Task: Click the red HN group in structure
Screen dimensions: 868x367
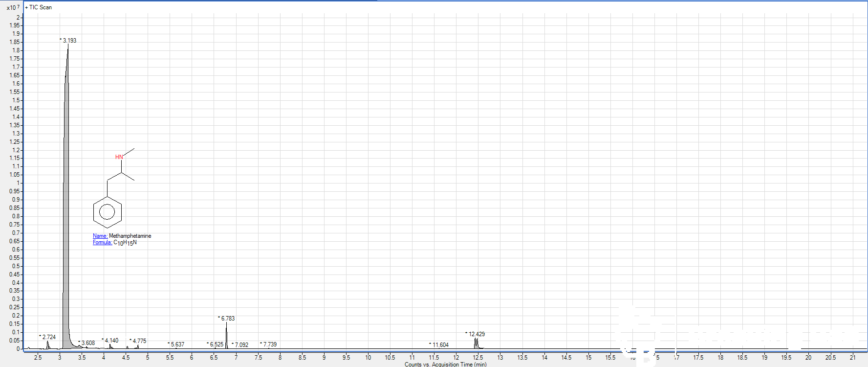Action: pos(119,157)
